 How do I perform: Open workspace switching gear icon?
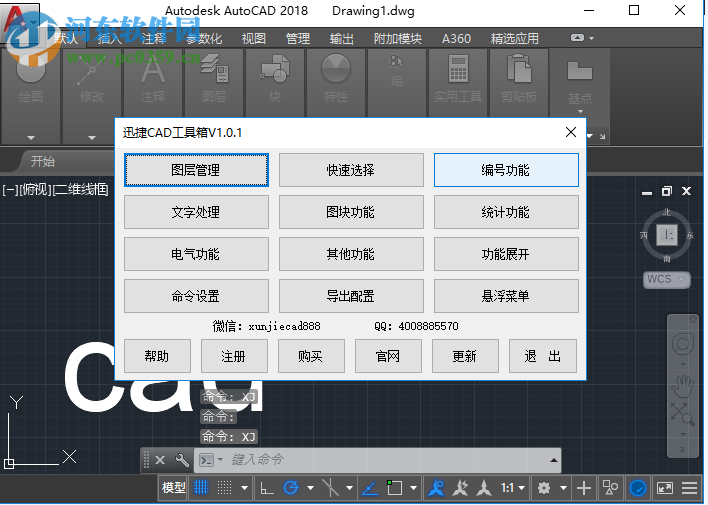tap(544, 488)
